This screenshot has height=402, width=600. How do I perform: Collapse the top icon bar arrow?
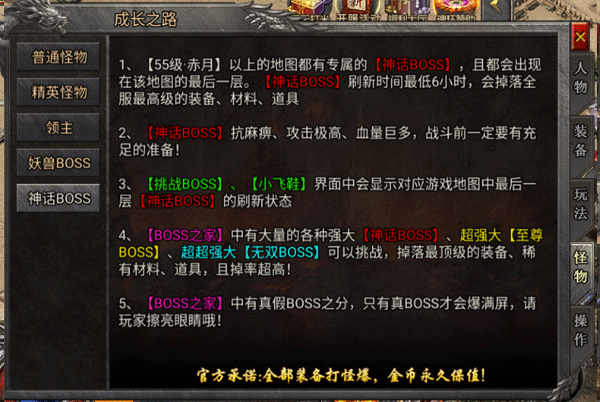pos(497,10)
